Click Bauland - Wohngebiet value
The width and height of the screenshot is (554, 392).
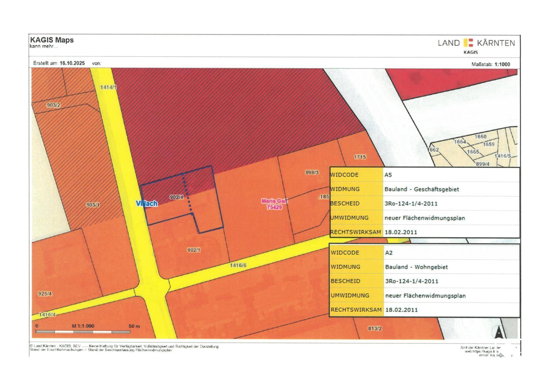coord(416,267)
